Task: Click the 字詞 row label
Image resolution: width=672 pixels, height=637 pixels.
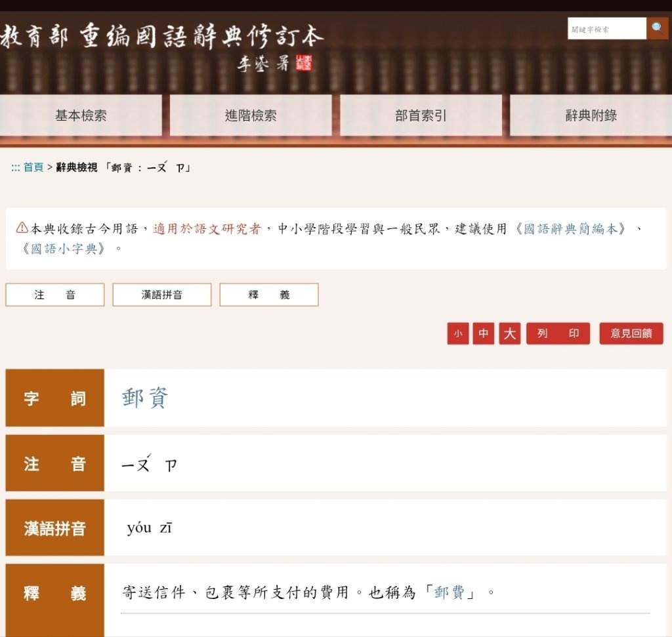Action: 55,398
